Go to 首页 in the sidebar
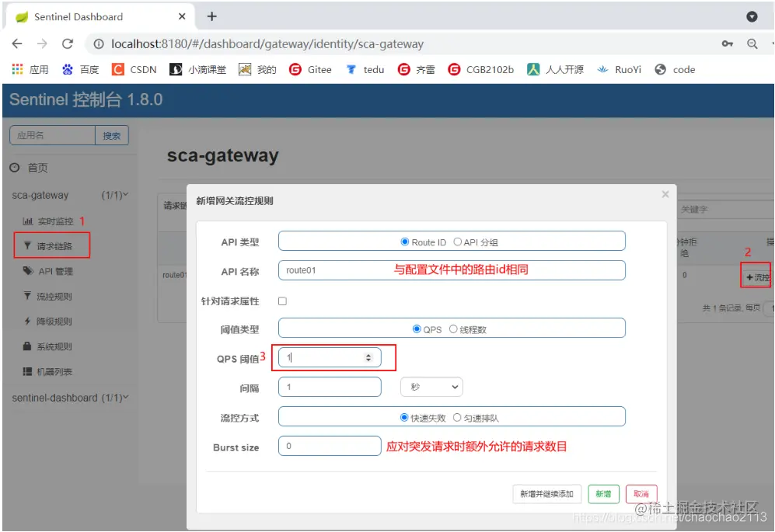Screen dimensions: 775x532 tap(30, 168)
